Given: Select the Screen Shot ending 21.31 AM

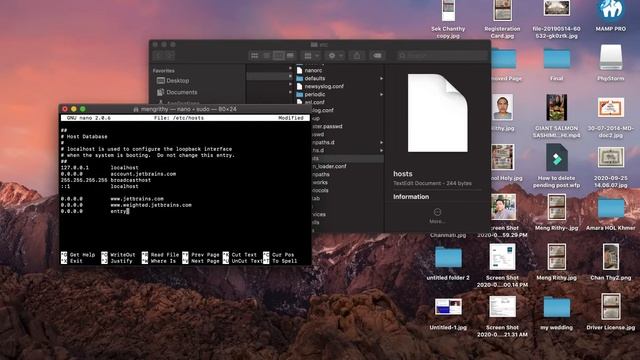Looking at the screenshot, I should pos(502,307).
